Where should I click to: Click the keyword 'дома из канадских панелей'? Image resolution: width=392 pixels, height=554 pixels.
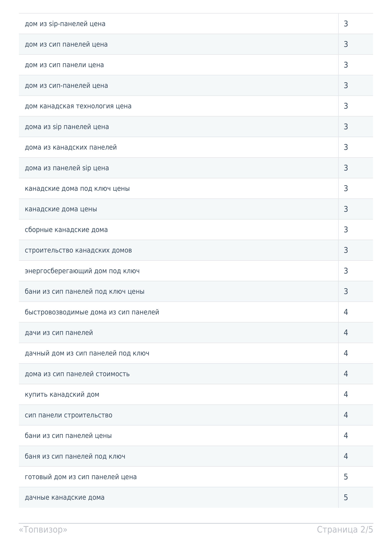tap(71, 147)
